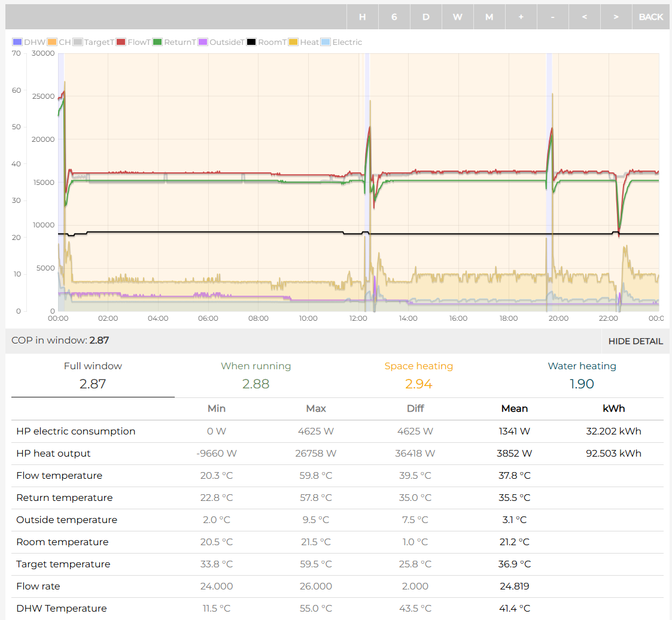
Task: Open the Water heating COP tab
Action: tap(582, 375)
